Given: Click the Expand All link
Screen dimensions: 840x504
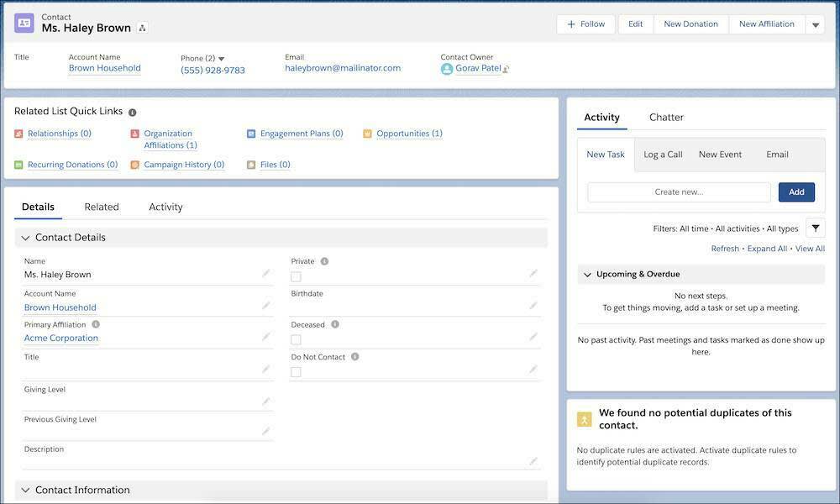Looking at the screenshot, I should [x=767, y=249].
